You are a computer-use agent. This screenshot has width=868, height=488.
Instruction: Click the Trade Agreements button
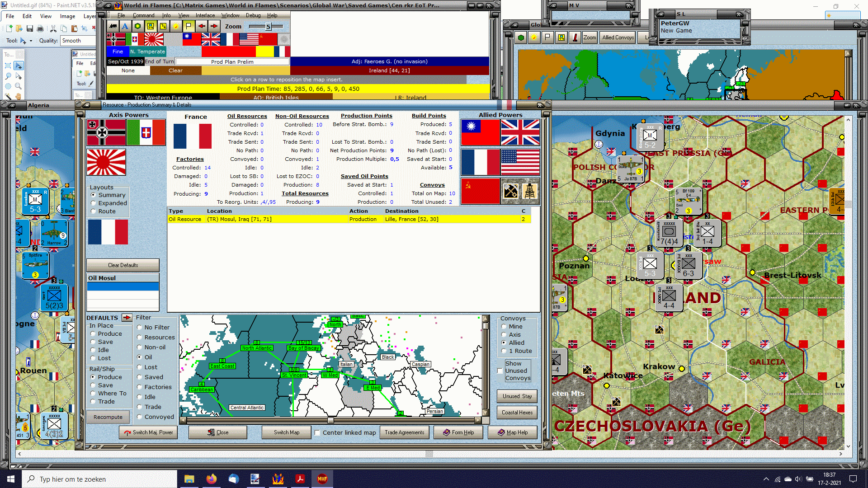pos(404,432)
